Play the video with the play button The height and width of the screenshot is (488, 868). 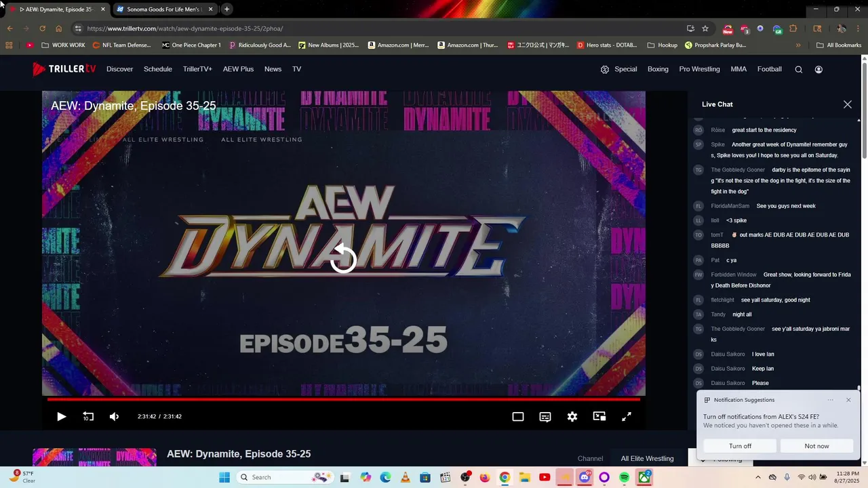point(61,416)
